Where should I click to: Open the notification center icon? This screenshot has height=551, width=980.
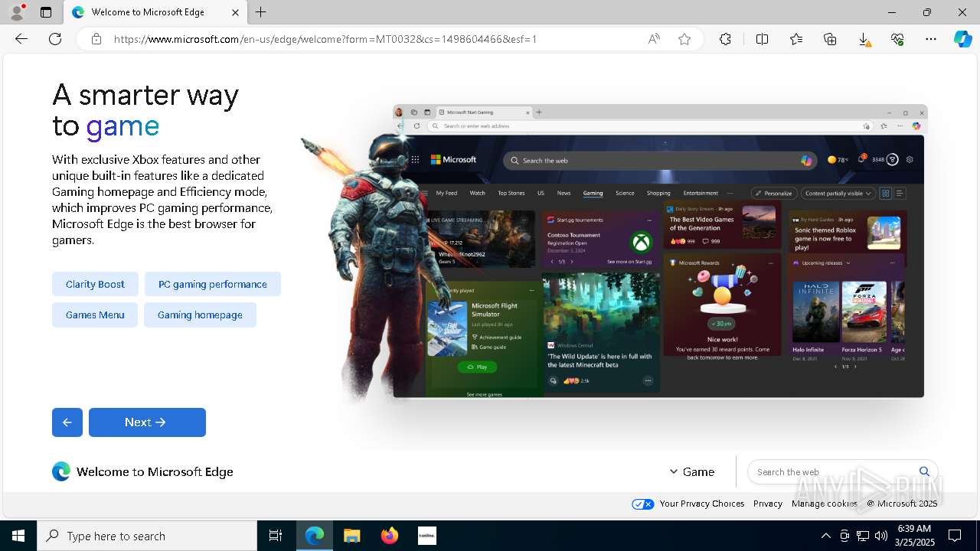pyautogui.click(x=955, y=536)
